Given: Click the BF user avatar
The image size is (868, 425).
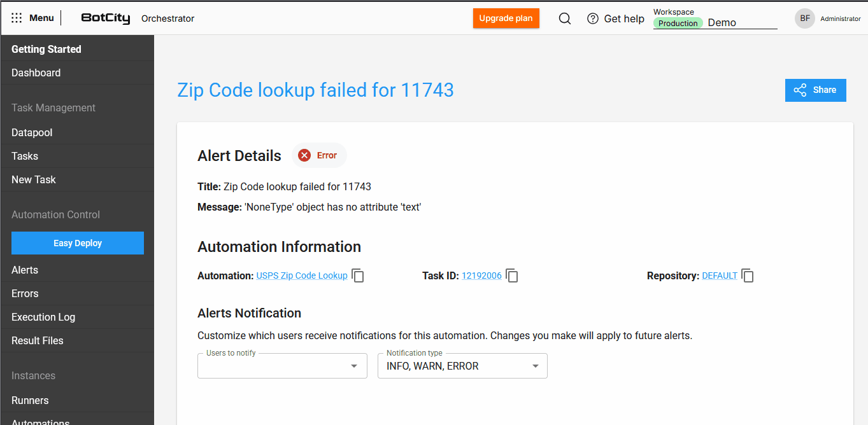Looking at the screenshot, I should click(805, 18).
